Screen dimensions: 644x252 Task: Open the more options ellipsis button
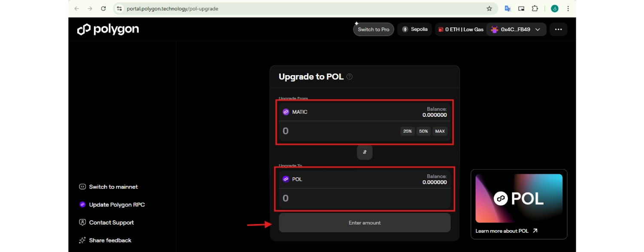pyautogui.click(x=558, y=29)
